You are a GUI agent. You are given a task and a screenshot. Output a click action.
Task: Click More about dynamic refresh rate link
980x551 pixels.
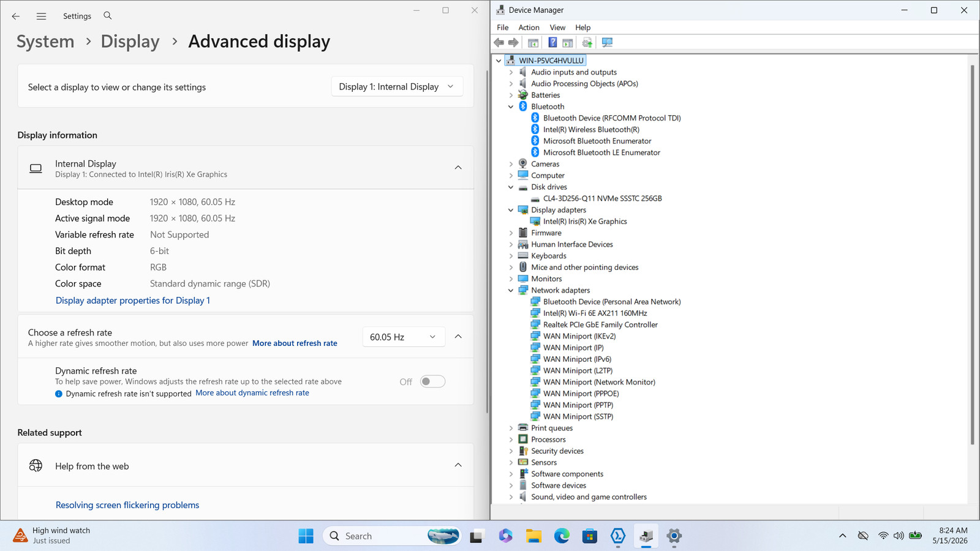[252, 393]
